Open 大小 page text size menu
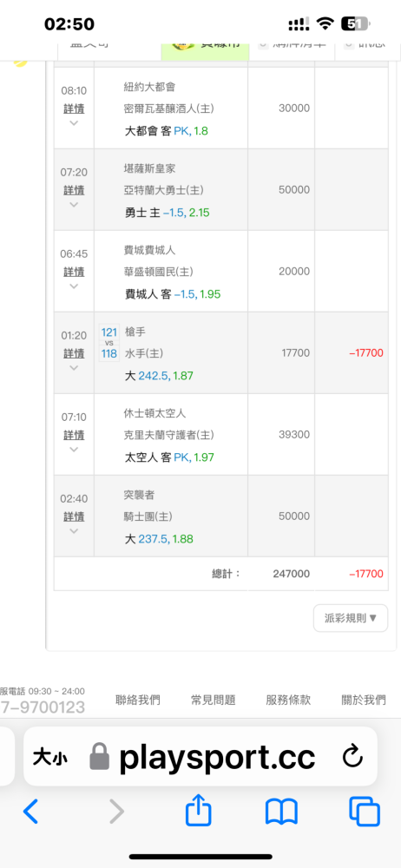 click(50, 758)
